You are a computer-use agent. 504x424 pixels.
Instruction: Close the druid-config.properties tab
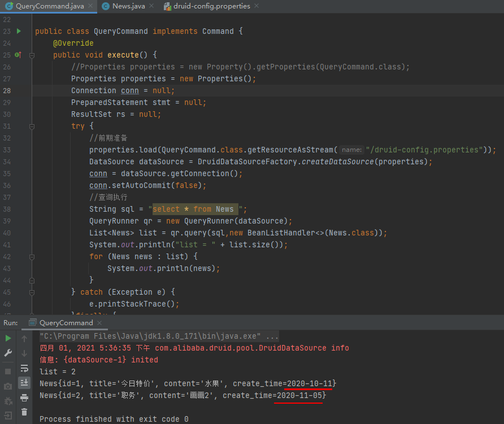(x=257, y=6)
